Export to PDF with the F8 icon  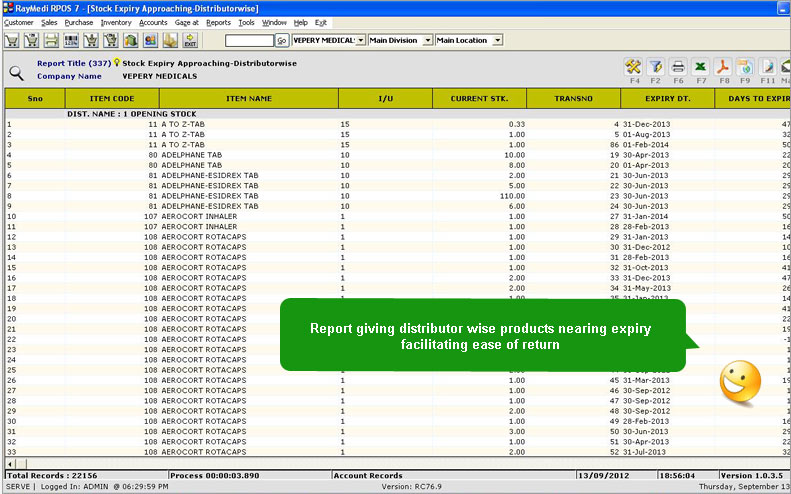pyautogui.click(x=723, y=67)
